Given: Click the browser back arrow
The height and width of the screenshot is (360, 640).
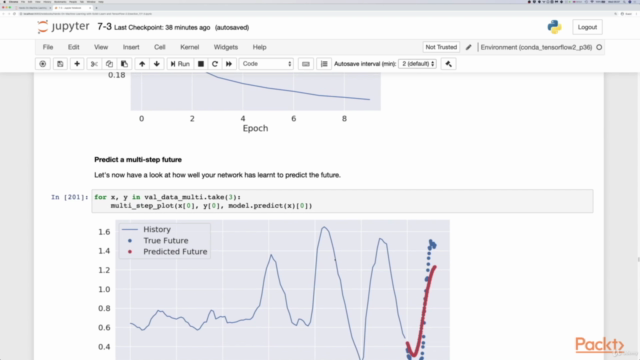Looking at the screenshot, I should click(4, 14).
